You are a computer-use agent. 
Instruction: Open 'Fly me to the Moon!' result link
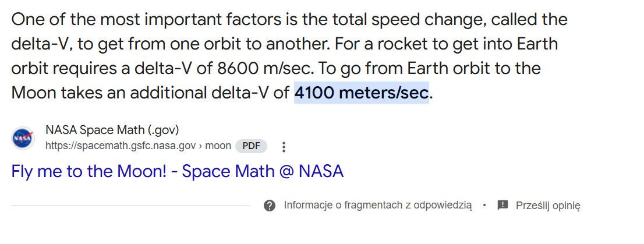click(x=177, y=171)
